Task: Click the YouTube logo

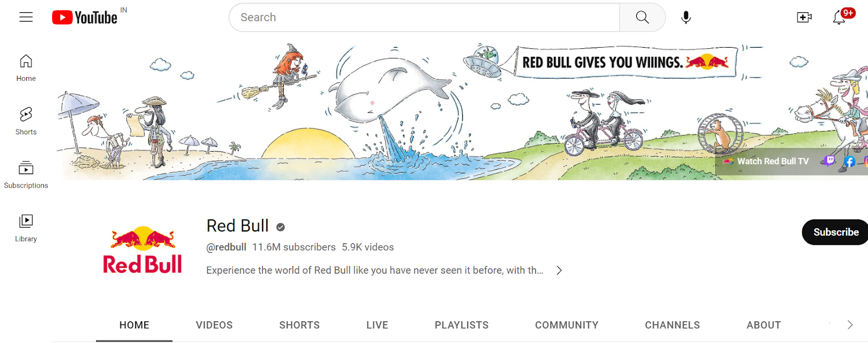Action: (x=85, y=17)
